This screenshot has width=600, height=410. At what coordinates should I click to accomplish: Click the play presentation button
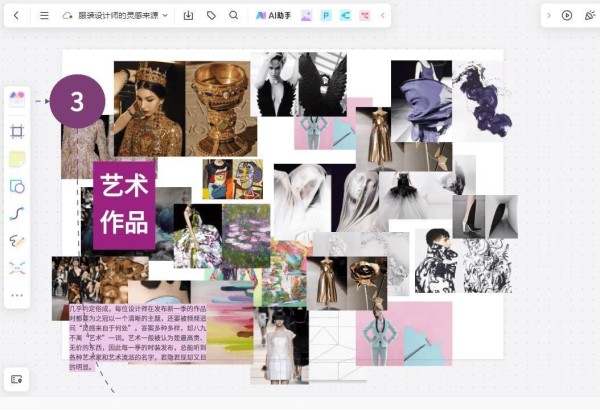(567, 16)
